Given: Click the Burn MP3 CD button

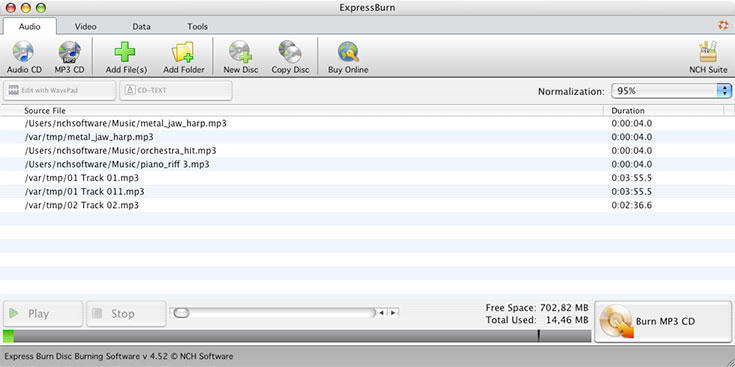Looking at the screenshot, I should pos(663,322).
